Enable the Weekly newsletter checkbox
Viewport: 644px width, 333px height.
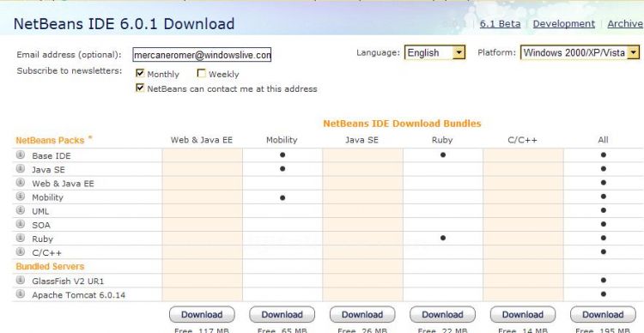tap(201, 73)
